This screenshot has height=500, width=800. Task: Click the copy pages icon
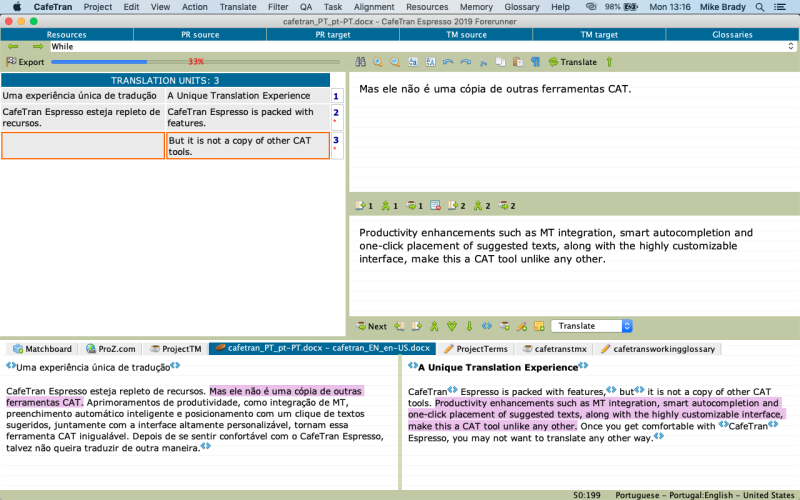500,62
